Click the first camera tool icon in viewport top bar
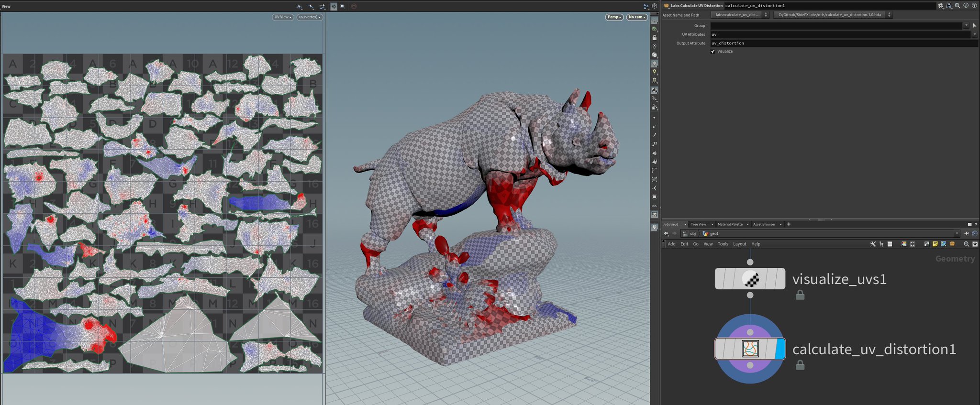Screen dimensions: 980x405 pyautogui.click(x=300, y=6)
